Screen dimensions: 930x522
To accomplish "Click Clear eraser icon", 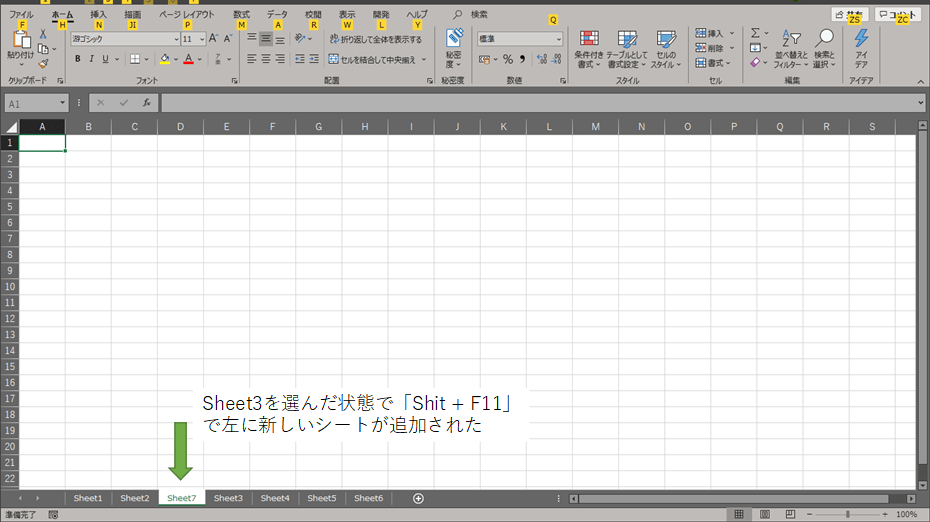I will coord(754,62).
